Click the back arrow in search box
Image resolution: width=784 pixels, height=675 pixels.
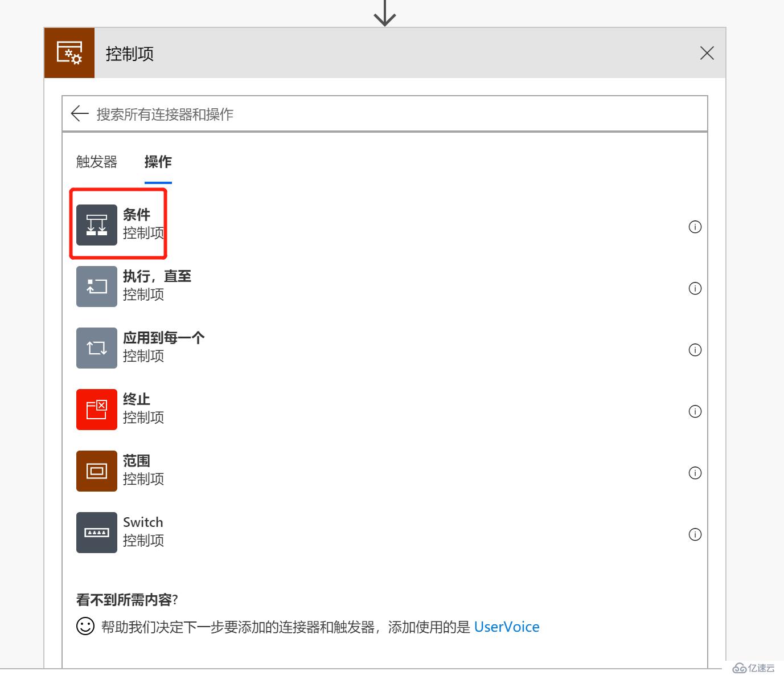[80, 113]
